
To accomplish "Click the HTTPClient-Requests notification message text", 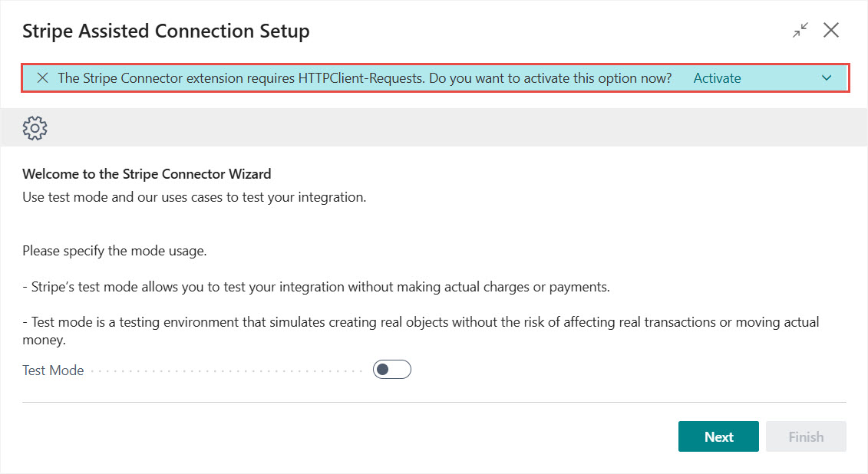I will click(365, 78).
